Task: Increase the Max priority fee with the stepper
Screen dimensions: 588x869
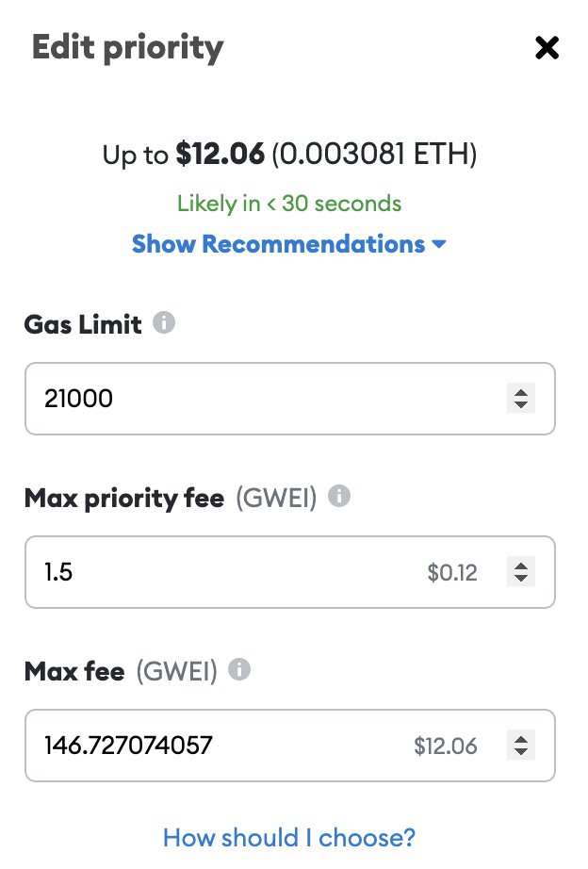Action: (x=520, y=566)
